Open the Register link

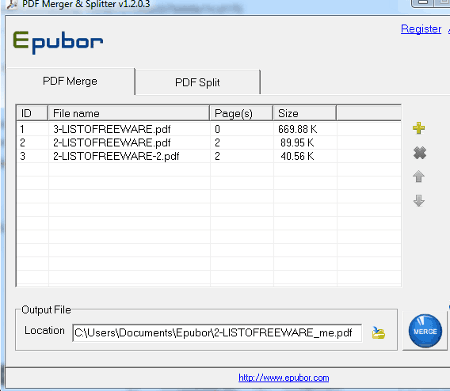pos(421,29)
